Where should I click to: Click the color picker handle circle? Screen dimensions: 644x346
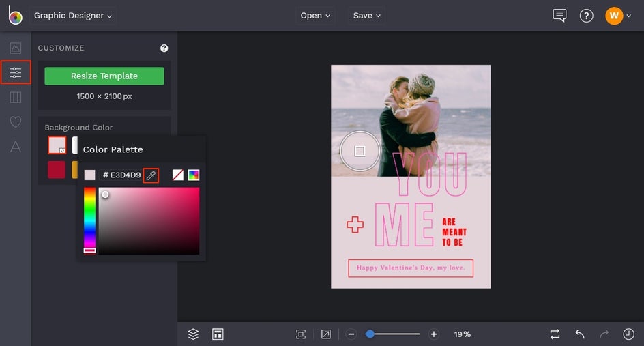coord(106,194)
